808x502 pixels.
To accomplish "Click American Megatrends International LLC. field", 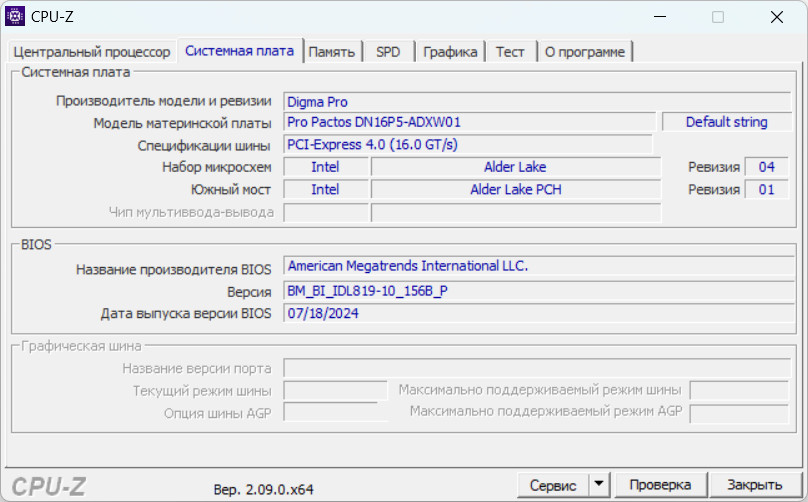I will click(x=539, y=266).
